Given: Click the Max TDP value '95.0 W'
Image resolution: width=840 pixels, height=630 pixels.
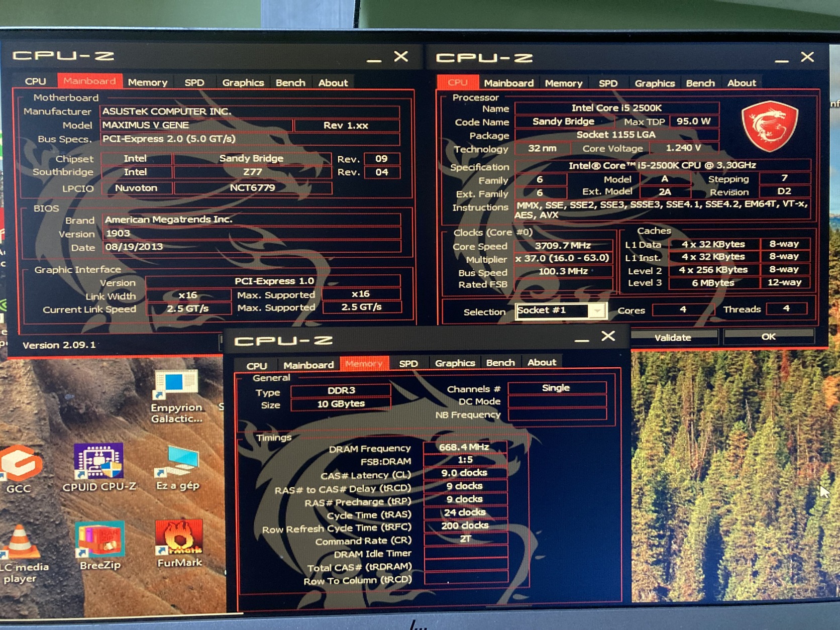Looking at the screenshot, I should 693,121.
